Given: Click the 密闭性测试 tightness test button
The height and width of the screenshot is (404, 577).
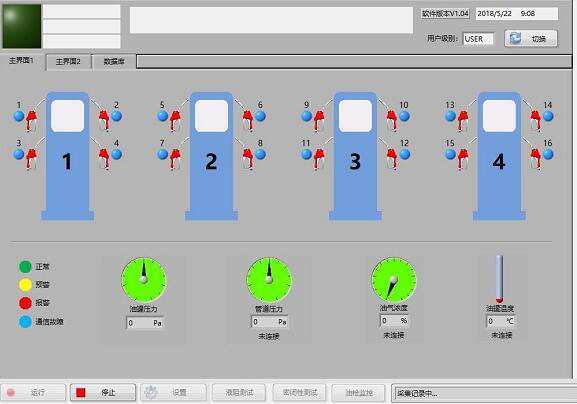Looking at the screenshot, I should pos(300,393).
